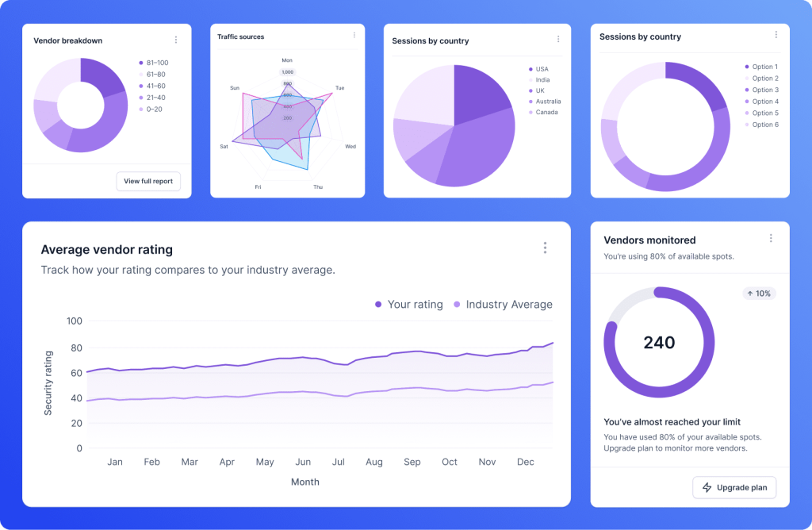Toggle the 81–100 legend entry
812x530 pixels.
[x=156, y=63]
